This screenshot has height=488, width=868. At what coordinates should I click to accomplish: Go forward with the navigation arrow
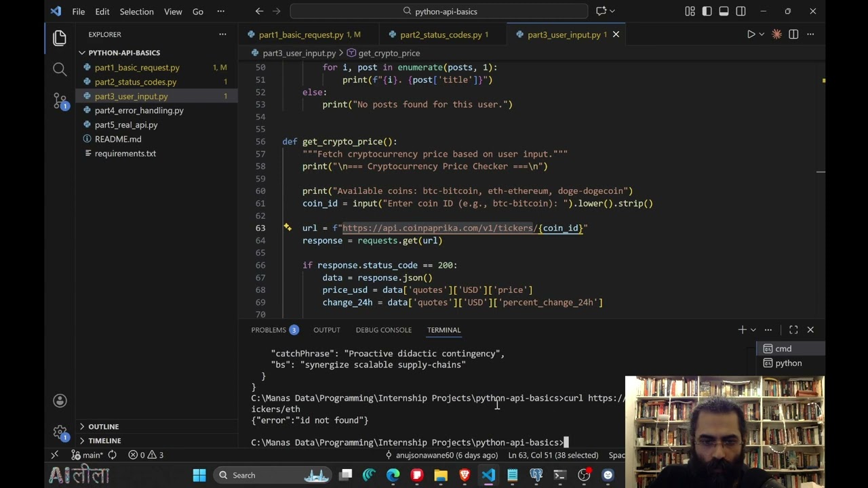tap(276, 12)
